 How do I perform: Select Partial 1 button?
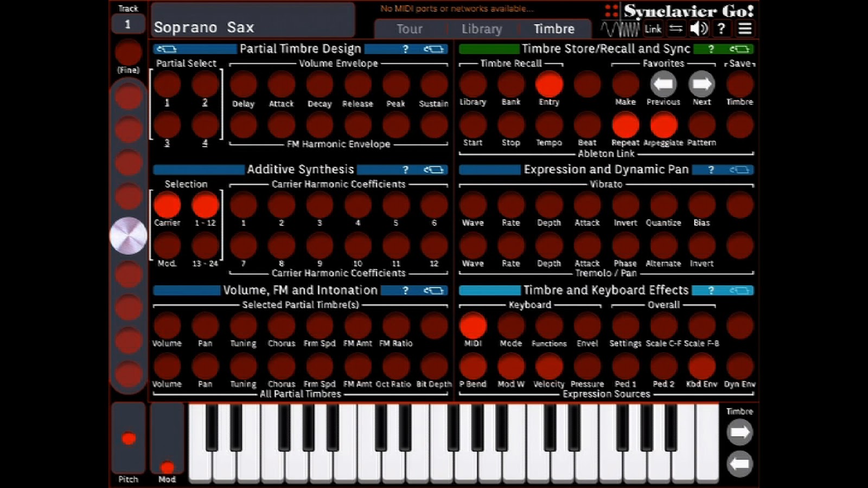pyautogui.click(x=167, y=84)
